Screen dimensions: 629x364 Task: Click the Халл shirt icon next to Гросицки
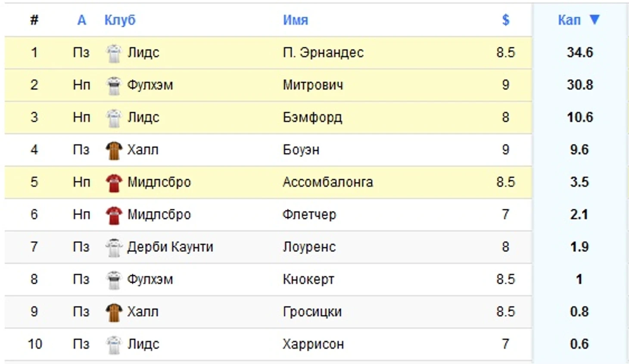pyautogui.click(x=114, y=311)
